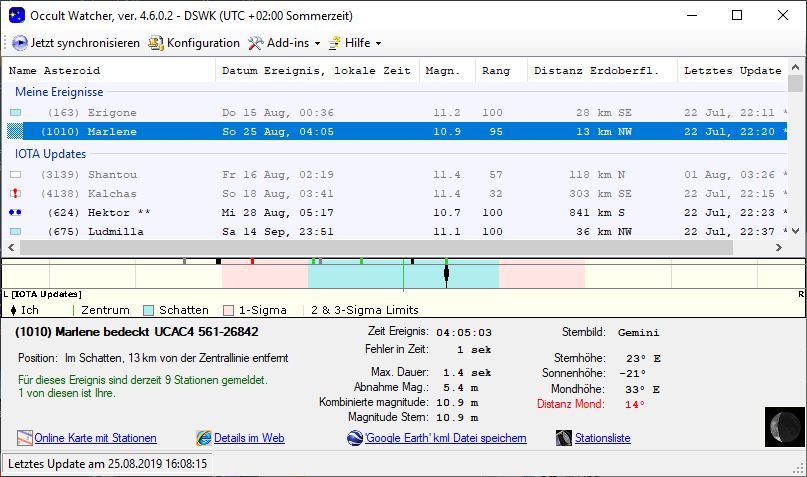
Task: Click the Google Earth kml save icon
Action: point(355,438)
